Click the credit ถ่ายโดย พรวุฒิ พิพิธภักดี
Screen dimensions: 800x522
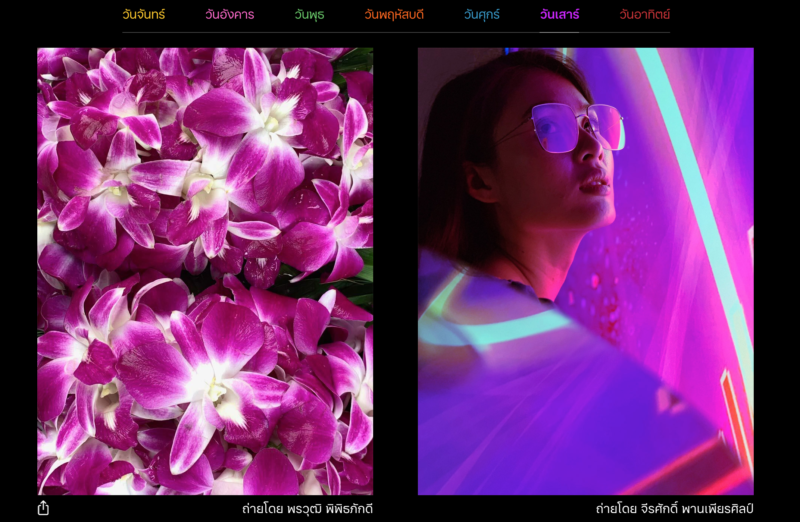307,509
